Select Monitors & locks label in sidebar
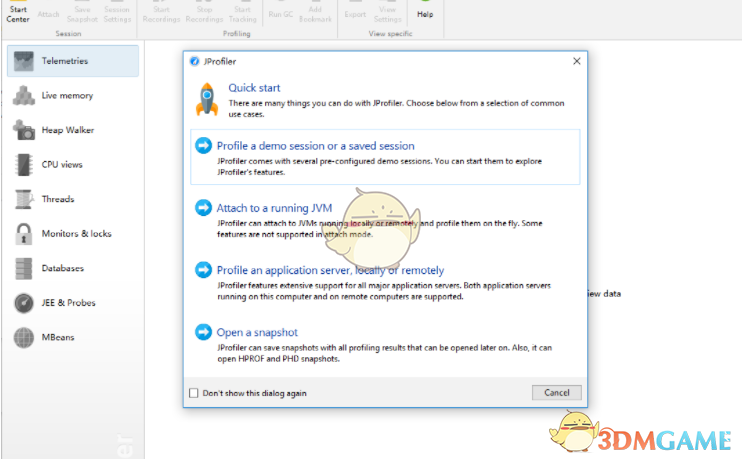This screenshot has width=742, height=459. pos(77,234)
